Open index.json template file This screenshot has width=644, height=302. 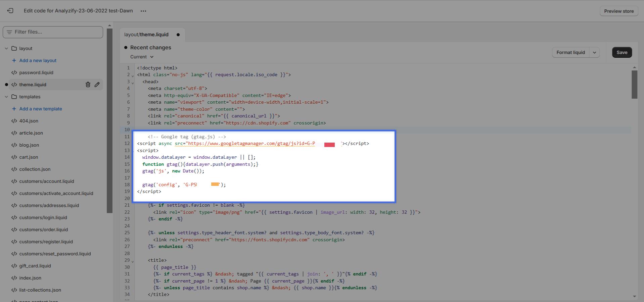click(x=30, y=278)
